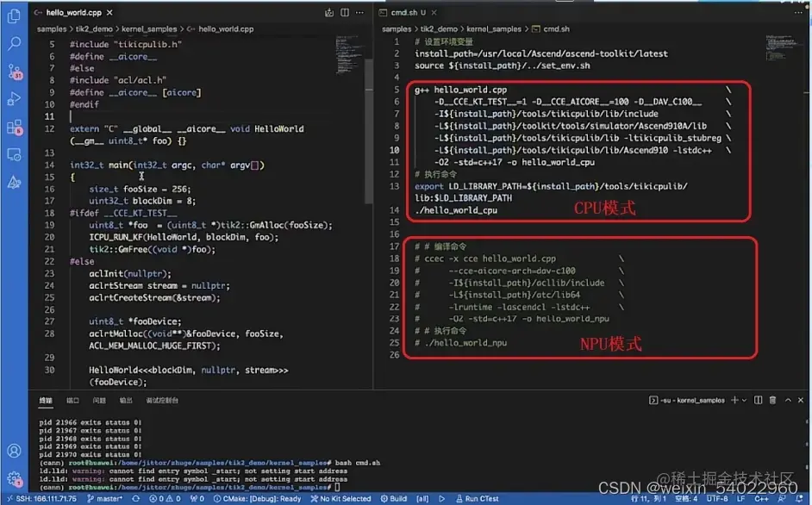
Task: Close the cmd.sh editor tab
Action: pyautogui.click(x=434, y=12)
